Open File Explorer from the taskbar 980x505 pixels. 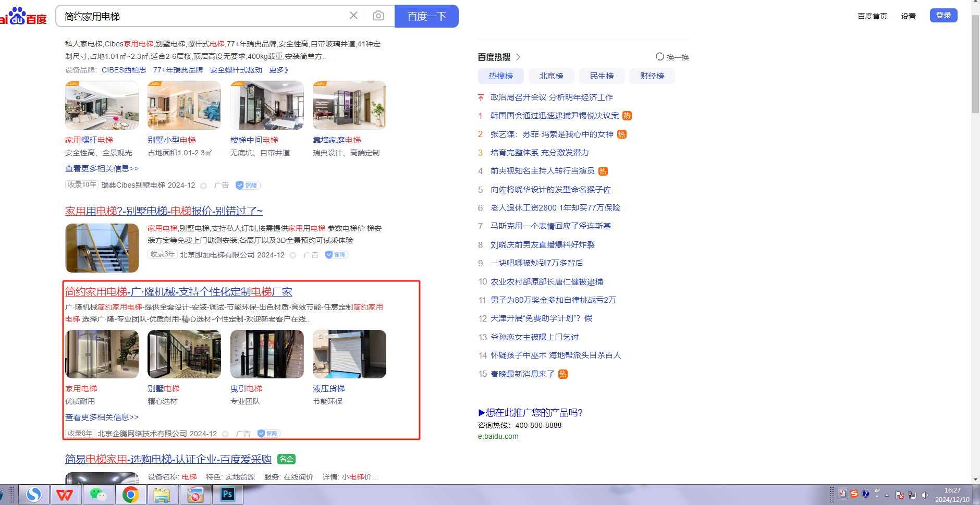pyautogui.click(x=162, y=494)
